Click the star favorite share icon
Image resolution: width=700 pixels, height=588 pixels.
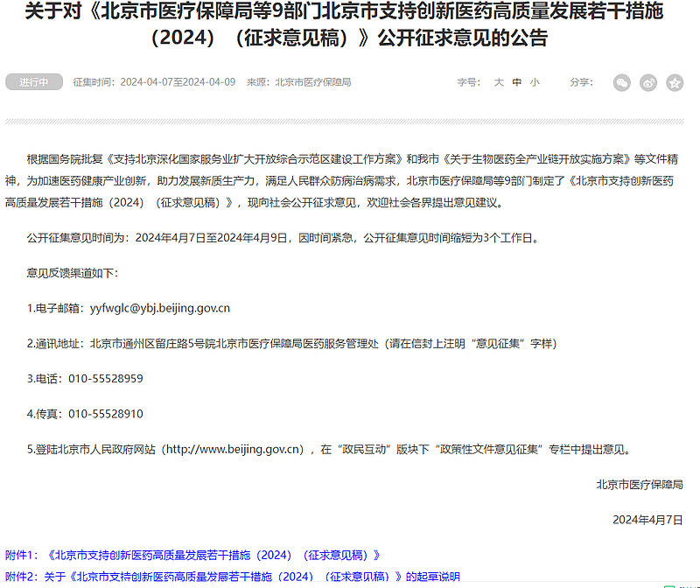point(675,82)
